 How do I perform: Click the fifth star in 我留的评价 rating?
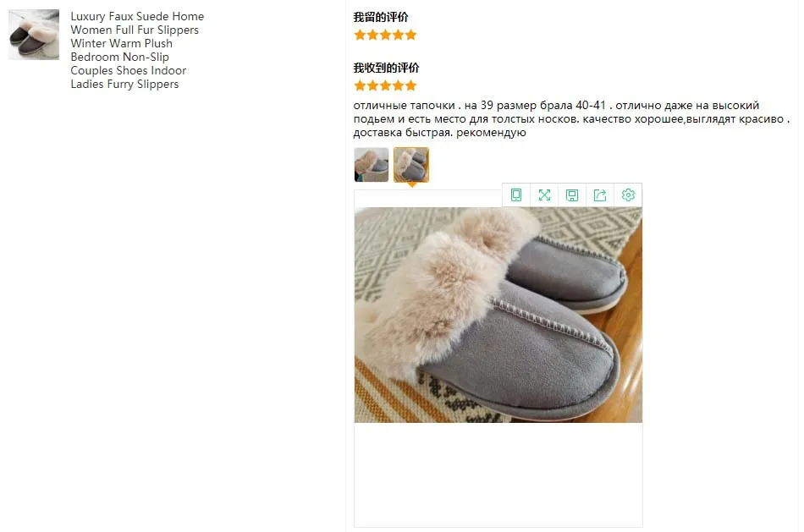click(x=410, y=35)
